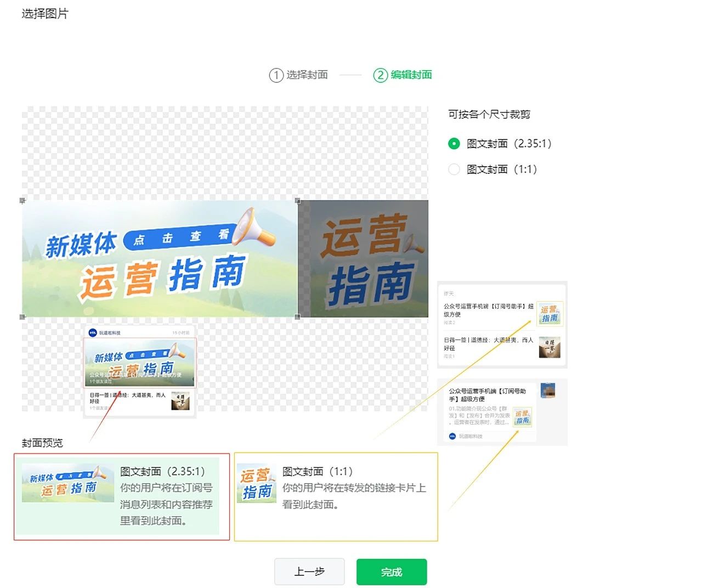Click the top-right crop handle
This screenshot has height=588, width=702.
click(x=298, y=201)
